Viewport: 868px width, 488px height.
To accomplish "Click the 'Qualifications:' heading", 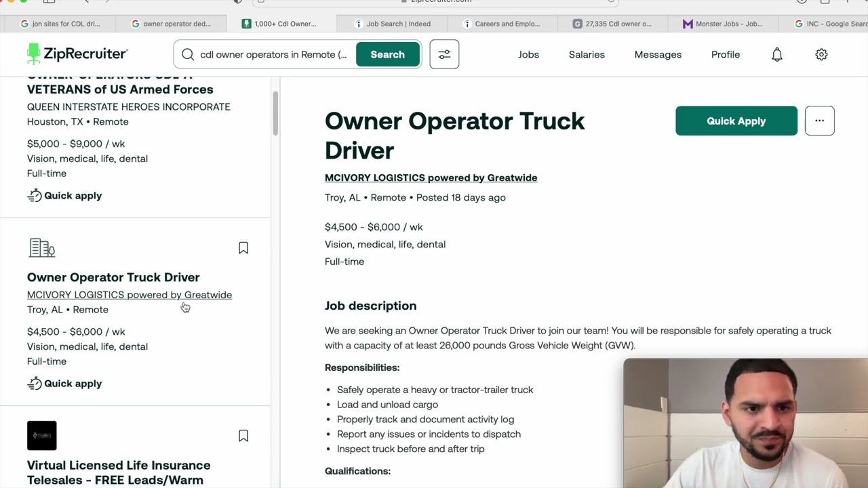I will (x=357, y=471).
